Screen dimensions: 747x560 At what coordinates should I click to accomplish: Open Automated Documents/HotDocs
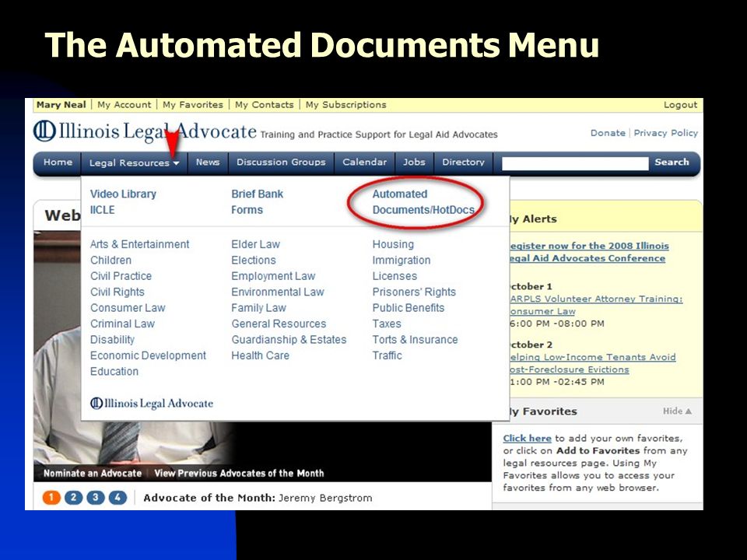click(x=423, y=202)
